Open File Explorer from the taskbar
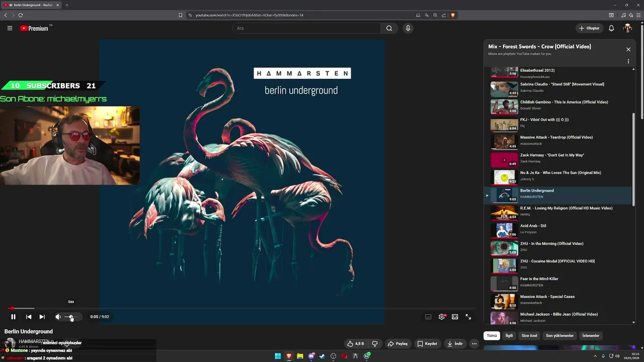 (300, 356)
